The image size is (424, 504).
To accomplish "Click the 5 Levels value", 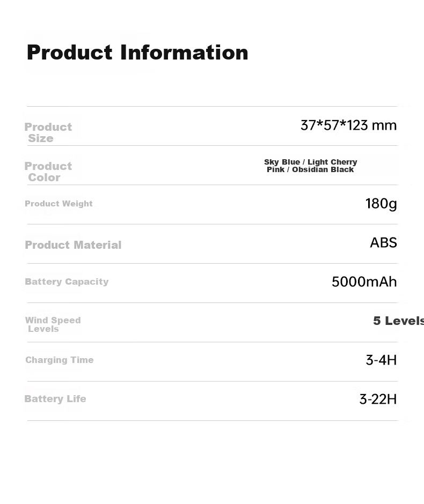I will (x=399, y=321).
